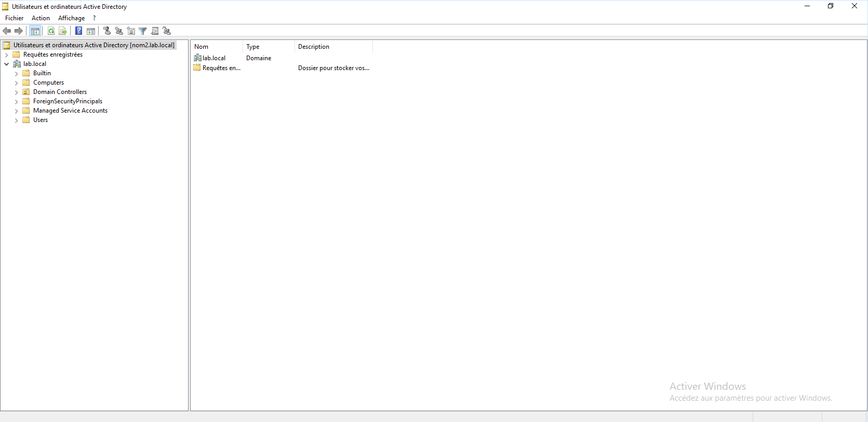The width and height of the screenshot is (868, 422).
Task: Select the Domain Controllers OU
Action: 60,92
